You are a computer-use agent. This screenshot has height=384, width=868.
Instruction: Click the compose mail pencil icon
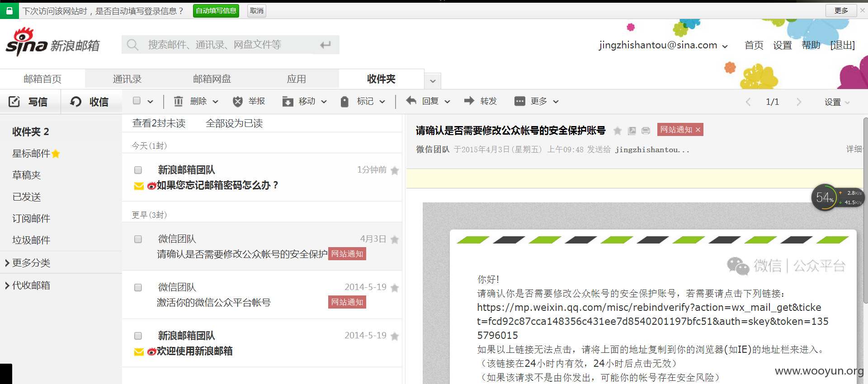(14, 102)
